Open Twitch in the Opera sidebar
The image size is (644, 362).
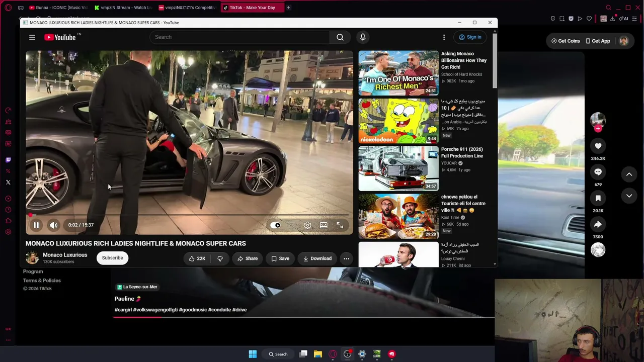(8, 160)
